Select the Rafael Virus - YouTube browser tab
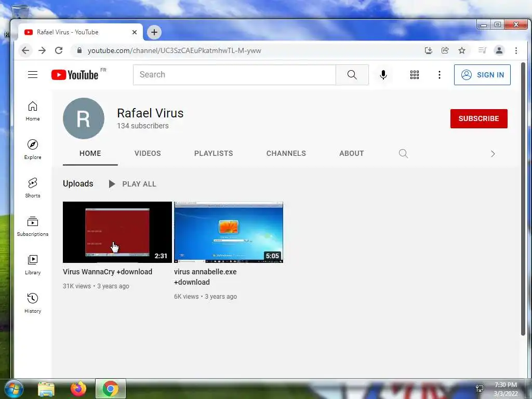Viewport: 532px width, 399px height. click(x=80, y=32)
